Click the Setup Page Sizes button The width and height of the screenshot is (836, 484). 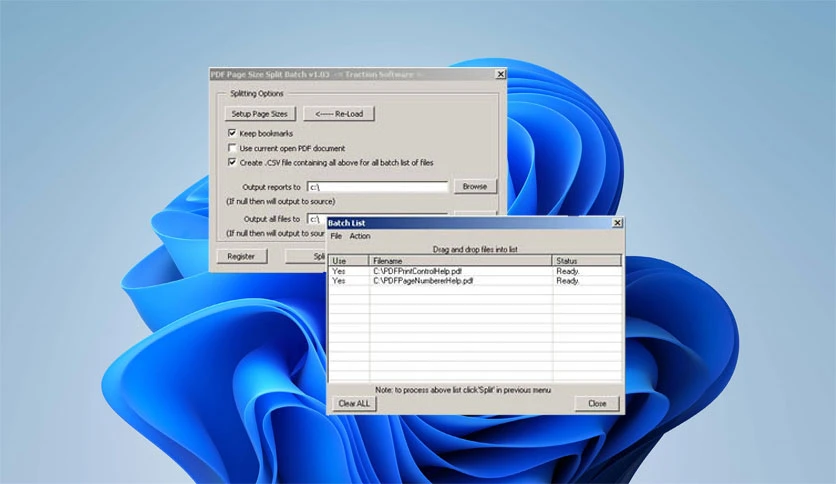click(259, 114)
